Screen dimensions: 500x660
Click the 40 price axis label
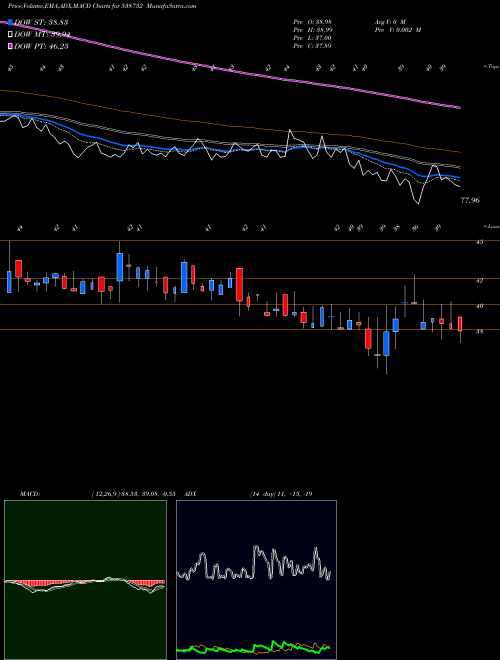tap(479, 306)
